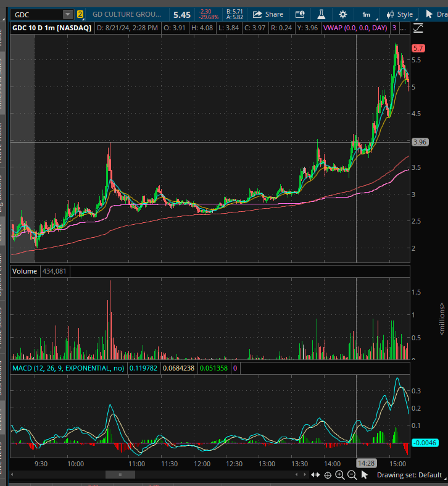Viewport: 448px width, 486px height.
Task: Click the Y: 3.96 readout
Action: 308,28
